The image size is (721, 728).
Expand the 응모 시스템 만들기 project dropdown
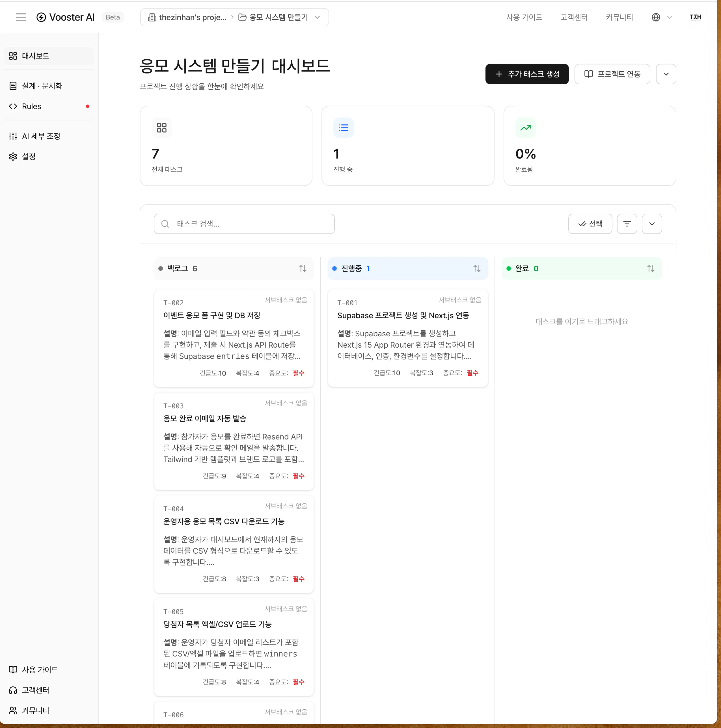[x=317, y=17]
